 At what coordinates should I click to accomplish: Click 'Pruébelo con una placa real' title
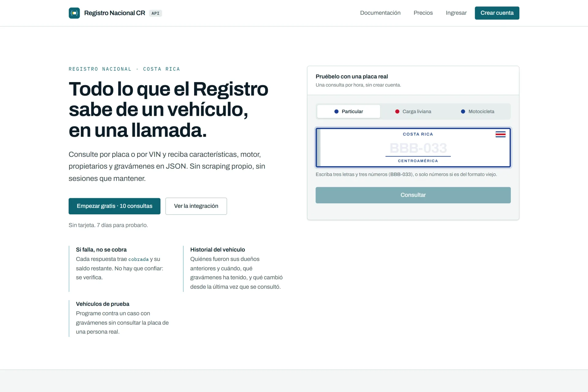tap(352, 77)
